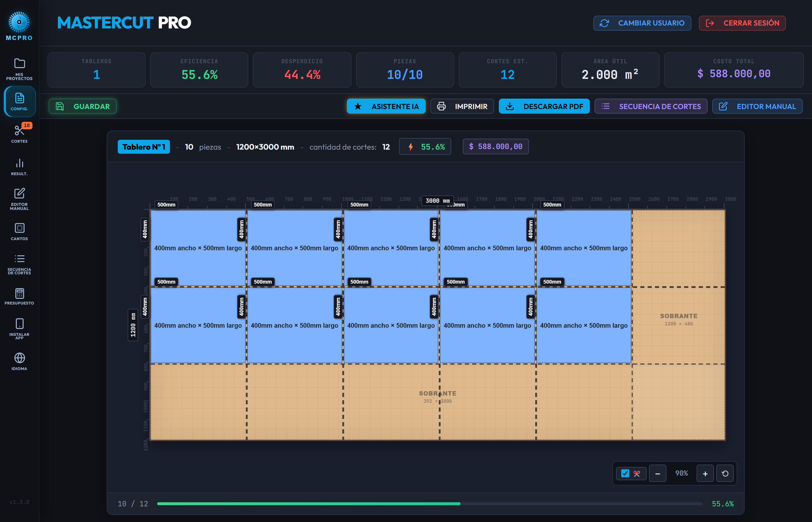Go to Cantos section
Screen dimensions: 812x522
(19, 231)
